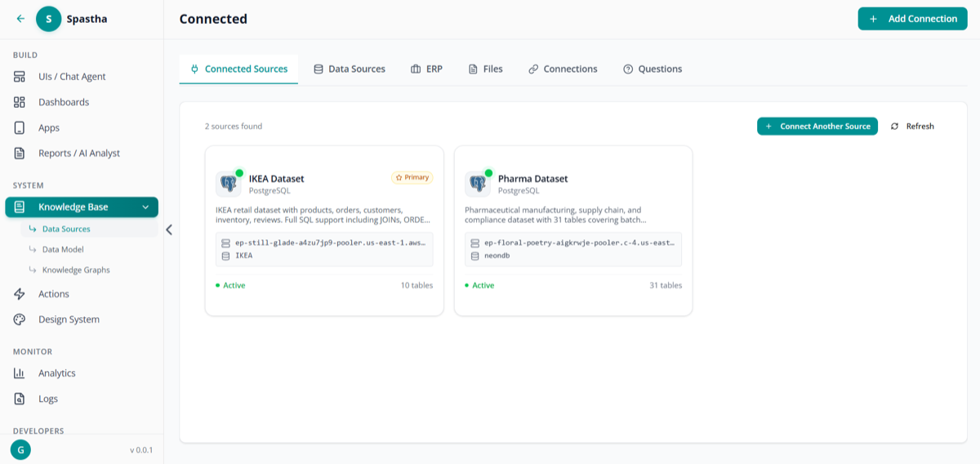
Task: Click the Design System palette icon
Action: coord(20,319)
